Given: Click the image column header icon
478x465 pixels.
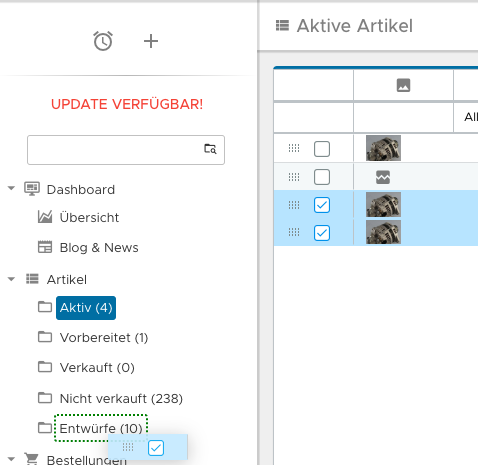Looking at the screenshot, I should (403, 85).
